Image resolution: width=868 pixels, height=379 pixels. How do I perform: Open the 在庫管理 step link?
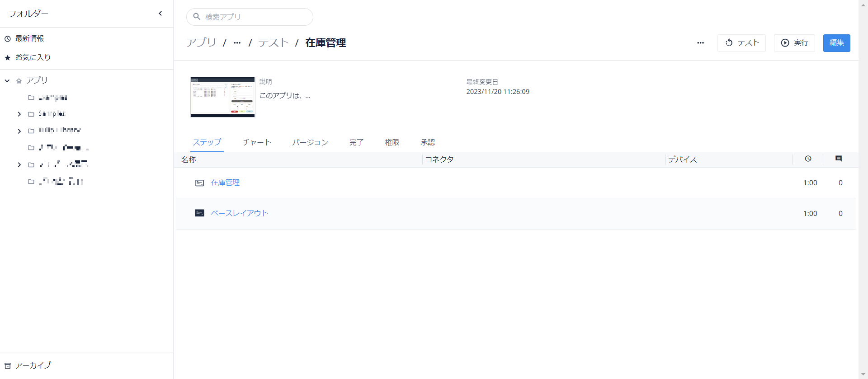click(225, 182)
